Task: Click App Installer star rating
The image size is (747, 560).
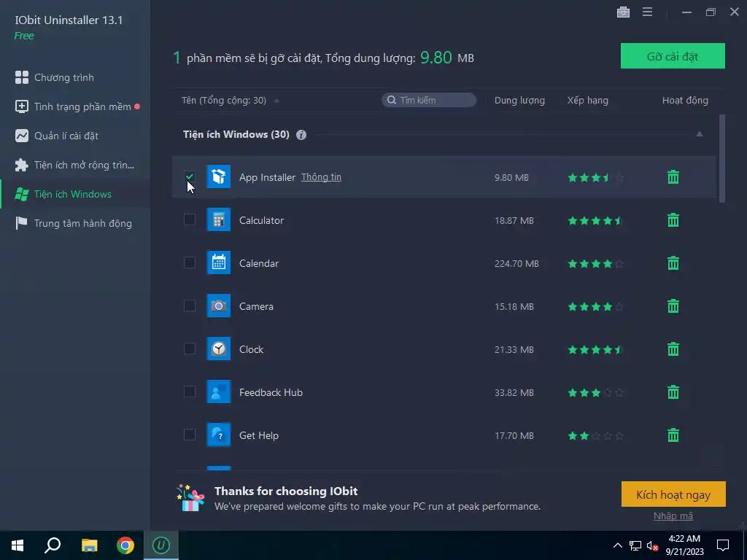Action: [595, 178]
